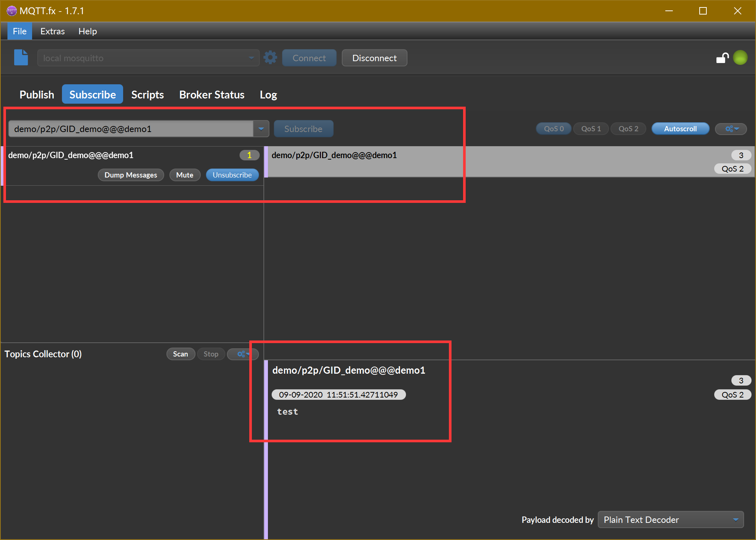
Task: Open the Log tab
Action: pos(268,94)
